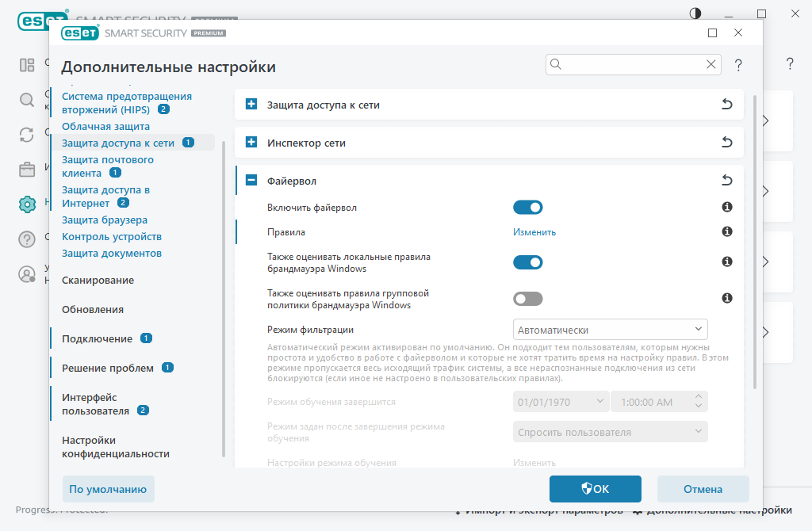Go to 'Настройки конфиденциальности' category
Image resolution: width=812 pixels, height=531 pixels.
pos(116,447)
